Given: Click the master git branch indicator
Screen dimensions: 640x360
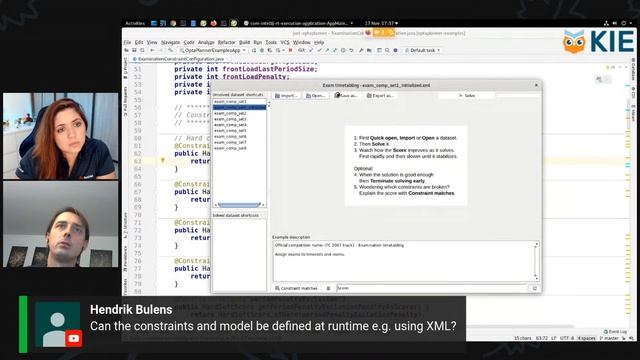Looking at the screenshot, I should pos(609,338).
